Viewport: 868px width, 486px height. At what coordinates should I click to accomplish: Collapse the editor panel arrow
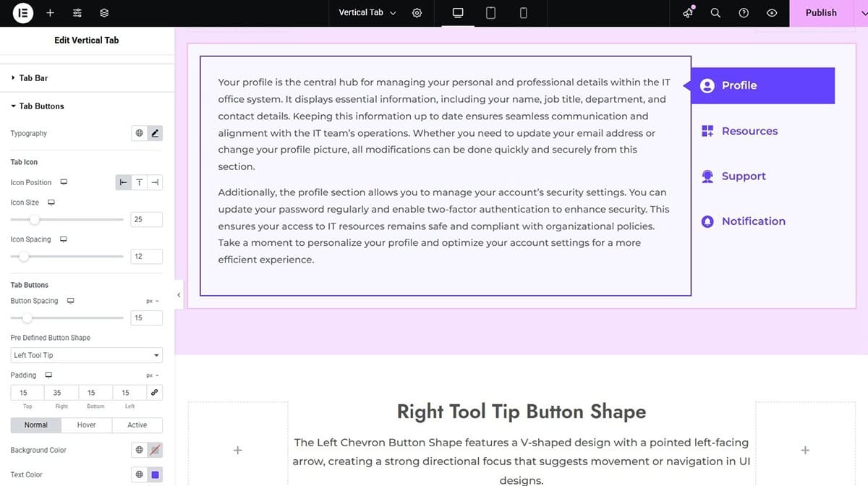179,295
